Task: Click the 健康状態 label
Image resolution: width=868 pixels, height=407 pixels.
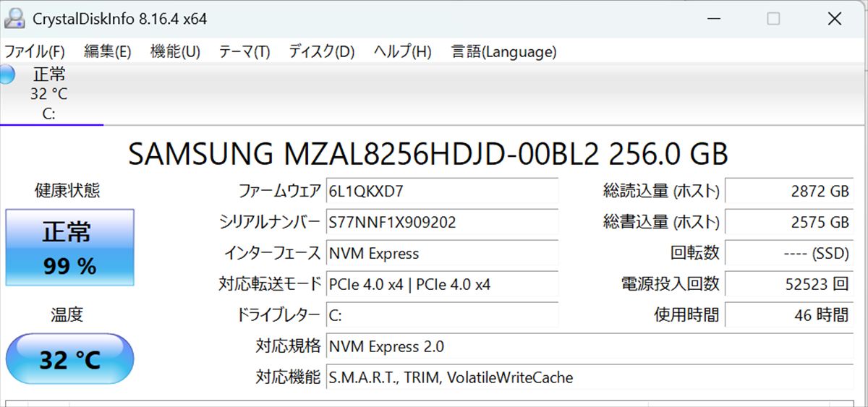Action: coord(68,190)
